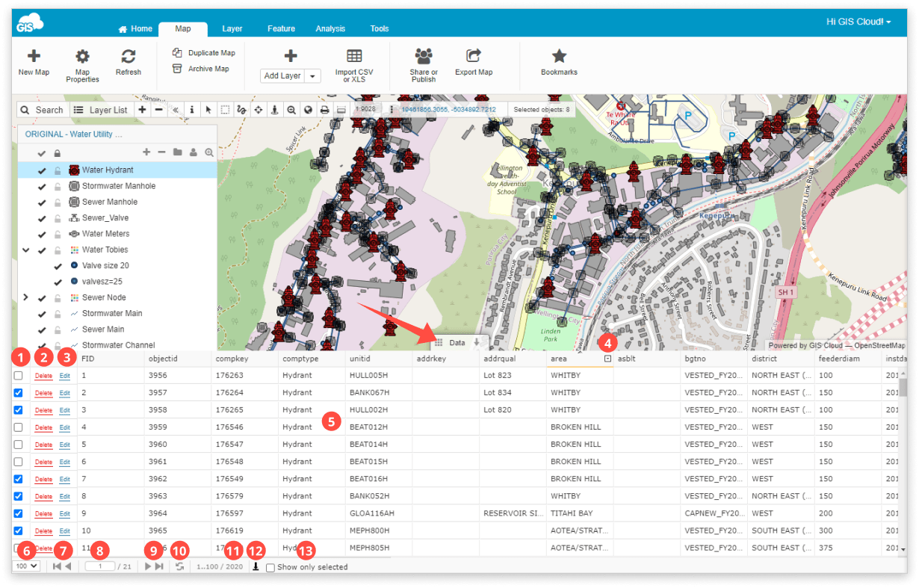The width and height of the screenshot is (919, 588).
Task: Click the info tool in map toolbar
Action: tap(192, 110)
